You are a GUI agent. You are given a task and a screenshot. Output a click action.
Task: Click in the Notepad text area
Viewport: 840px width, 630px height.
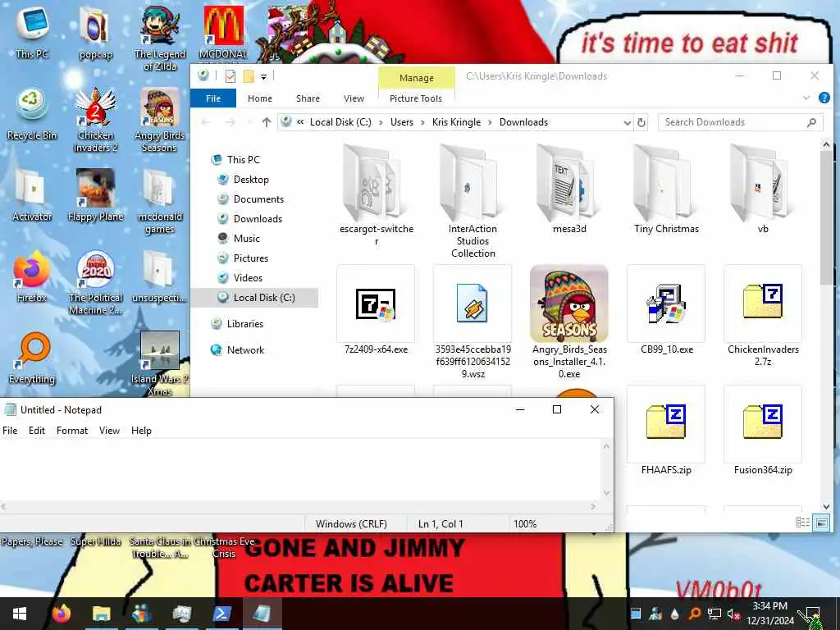(300, 469)
